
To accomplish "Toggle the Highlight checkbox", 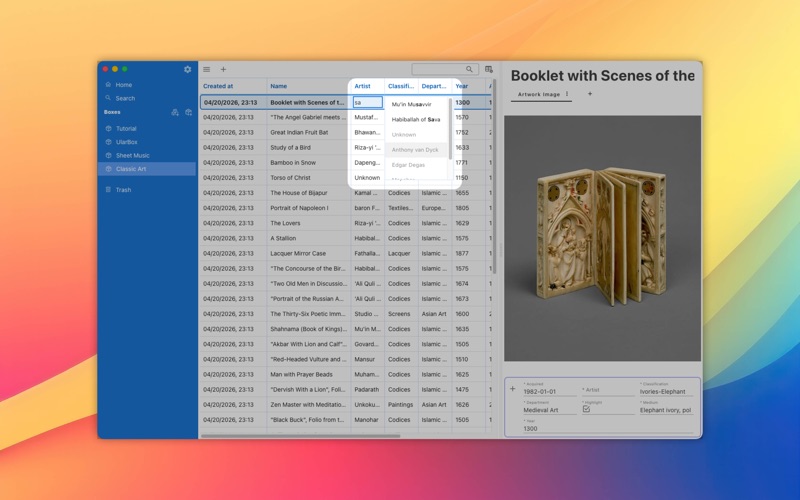I will tap(586, 409).
